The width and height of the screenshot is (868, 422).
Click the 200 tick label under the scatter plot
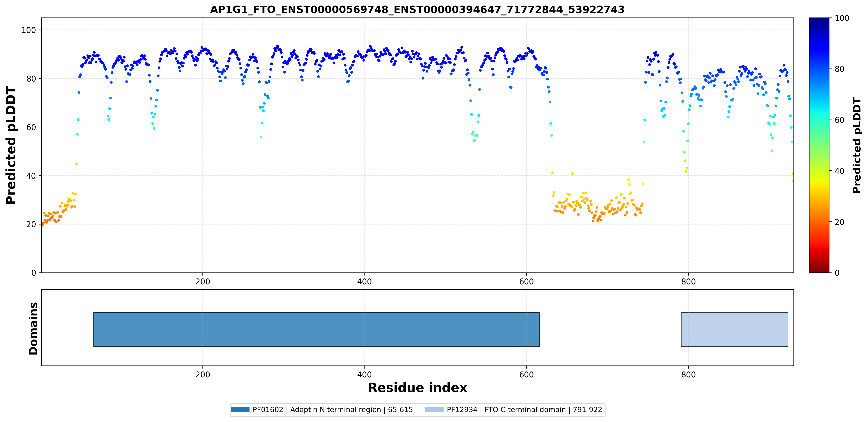[x=202, y=281]
